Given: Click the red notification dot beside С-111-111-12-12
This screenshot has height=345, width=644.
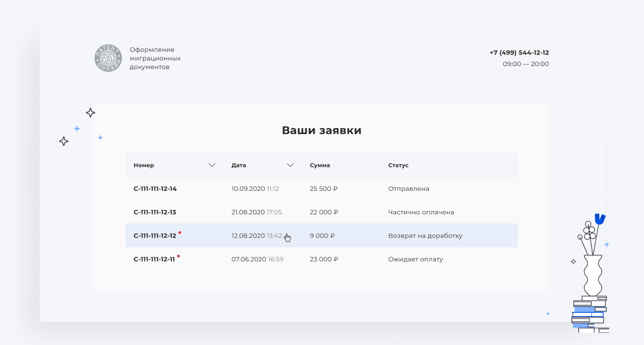Looking at the screenshot, I should click(x=179, y=232).
